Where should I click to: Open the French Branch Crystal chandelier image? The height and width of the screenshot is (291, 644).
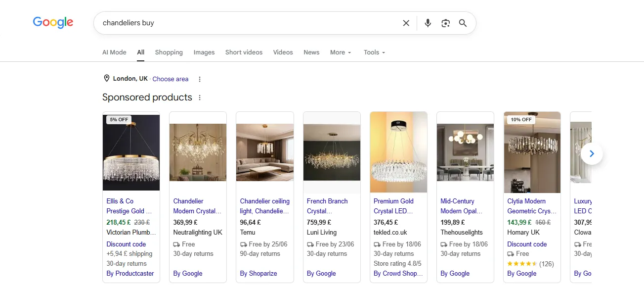(x=332, y=152)
